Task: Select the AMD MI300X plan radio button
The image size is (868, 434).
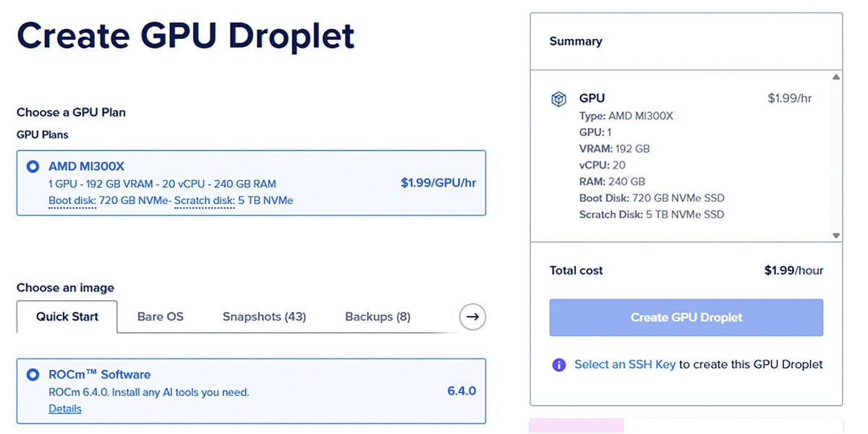Action: click(x=33, y=166)
